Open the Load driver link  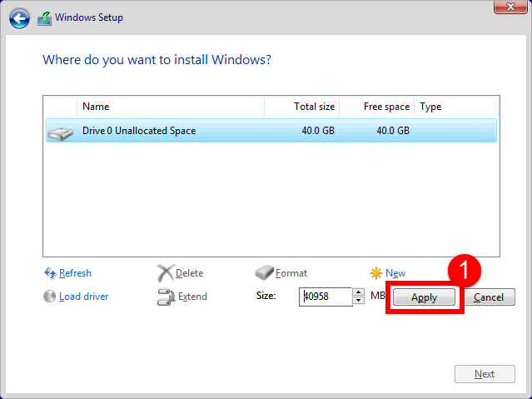84,297
